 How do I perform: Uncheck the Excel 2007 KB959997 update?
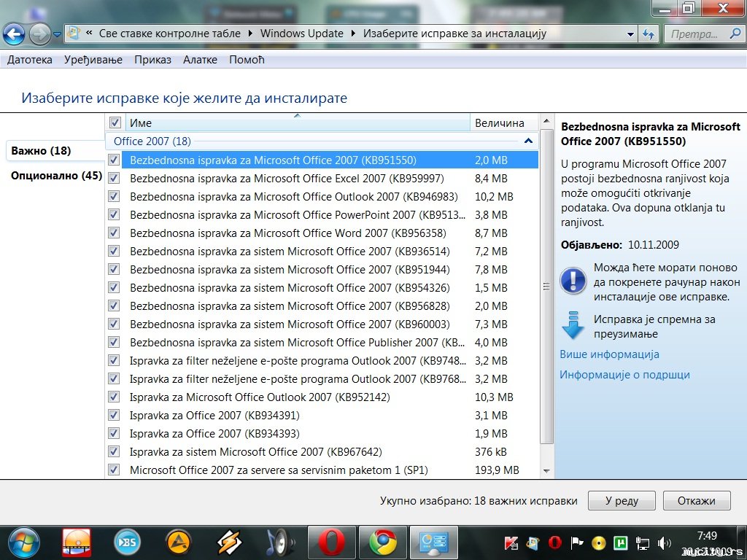click(x=114, y=178)
